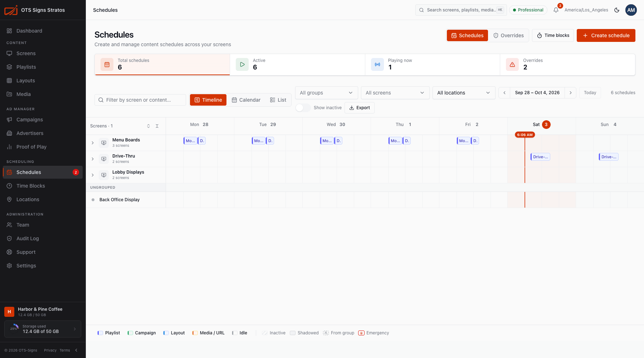Open notifications bell icon
Viewport: 644px width, 358px height.
click(x=556, y=10)
